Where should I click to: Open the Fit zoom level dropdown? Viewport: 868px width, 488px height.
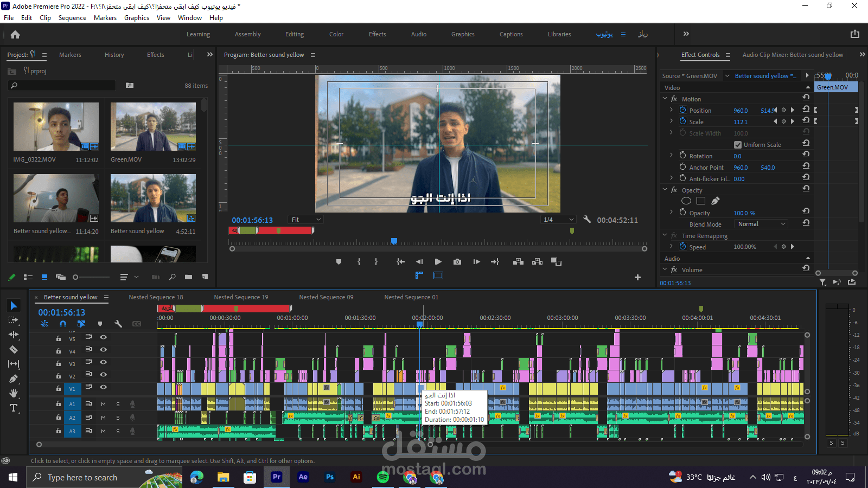[x=306, y=220]
